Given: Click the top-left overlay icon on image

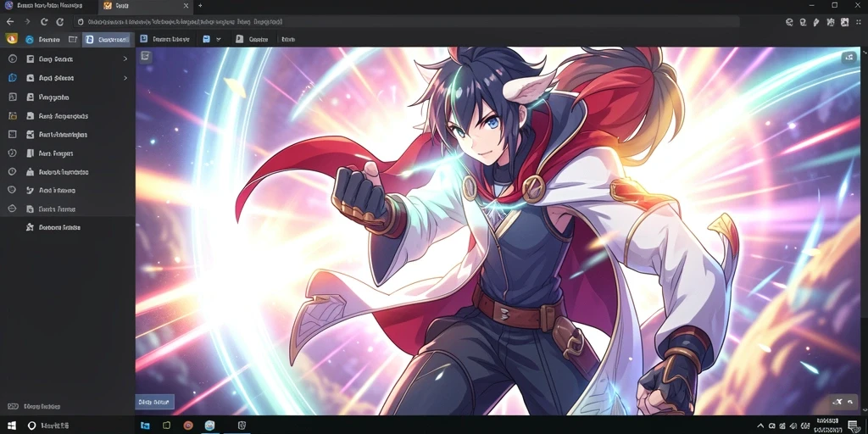Looking at the screenshot, I should [x=146, y=56].
